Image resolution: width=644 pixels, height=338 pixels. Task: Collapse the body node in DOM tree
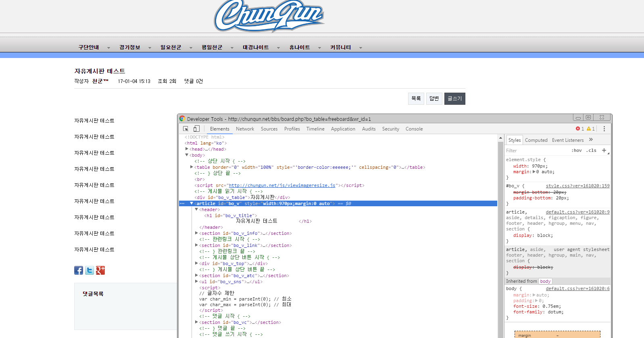coord(187,155)
